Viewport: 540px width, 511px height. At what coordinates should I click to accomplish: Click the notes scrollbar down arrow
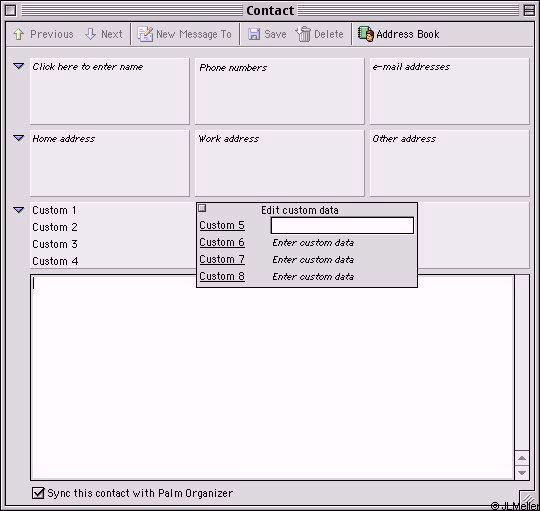click(x=522, y=472)
